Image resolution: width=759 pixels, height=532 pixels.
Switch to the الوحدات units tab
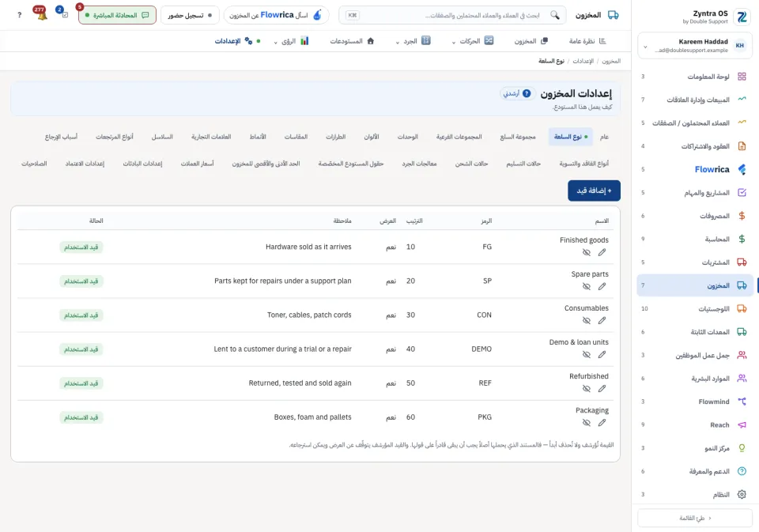[408, 137]
